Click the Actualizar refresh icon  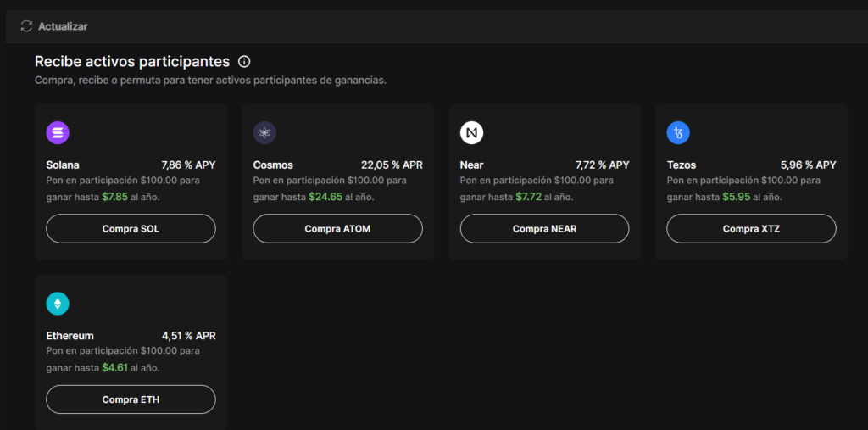click(26, 26)
